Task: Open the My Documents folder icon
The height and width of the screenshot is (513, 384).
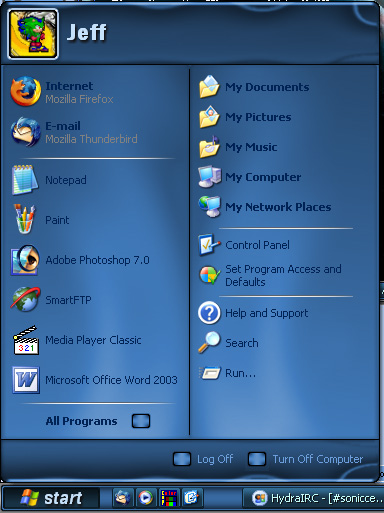Action: pos(209,87)
